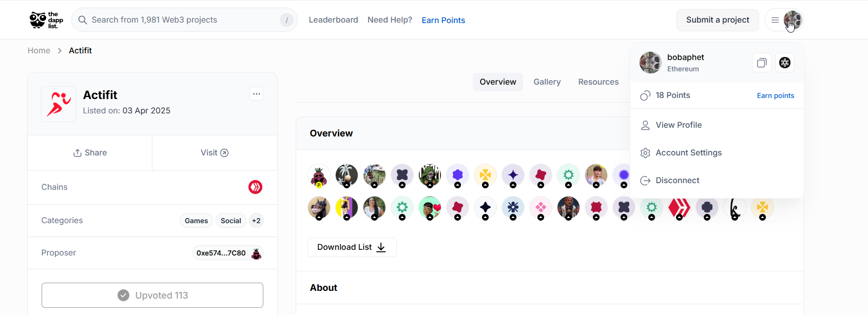Click the green-hooded skull mask avatar

pos(430,175)
